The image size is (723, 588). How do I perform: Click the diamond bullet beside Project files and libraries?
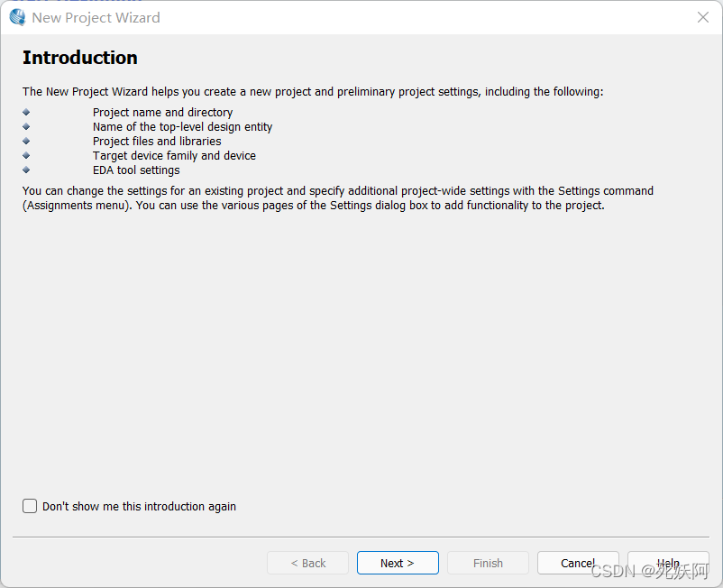26,141
